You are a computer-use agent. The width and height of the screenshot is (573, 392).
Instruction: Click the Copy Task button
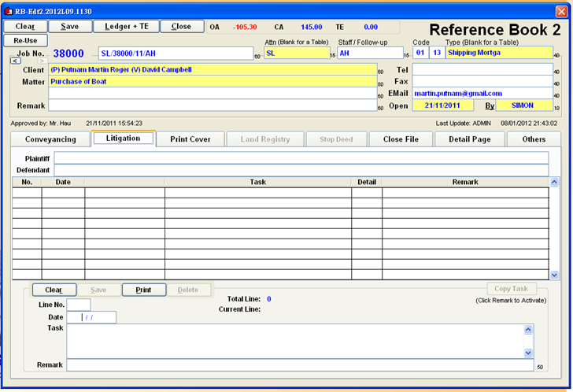(x=512, y=289)
